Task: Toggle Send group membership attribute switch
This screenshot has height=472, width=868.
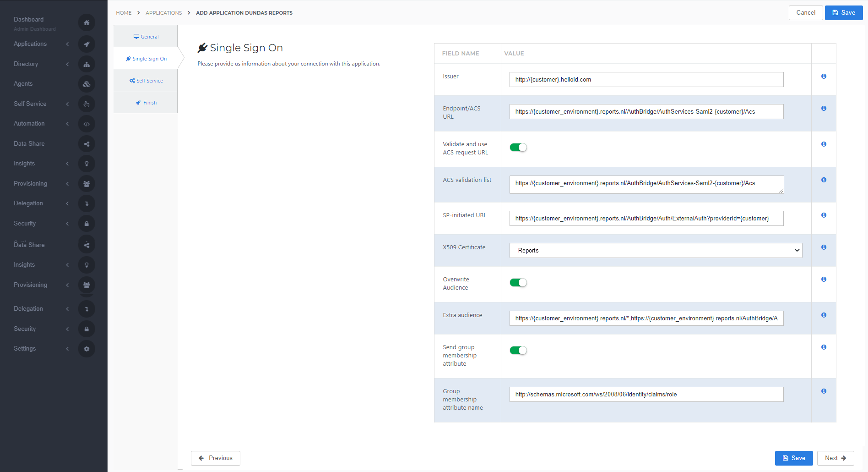Action: pyautogui.click(x=518, y=351)
